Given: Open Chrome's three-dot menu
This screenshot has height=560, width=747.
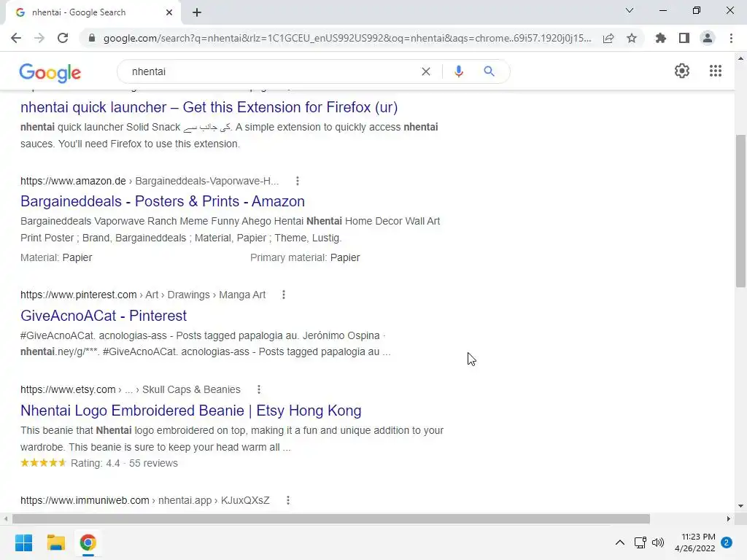Looking at the screenshot, I should coord(731,38).
